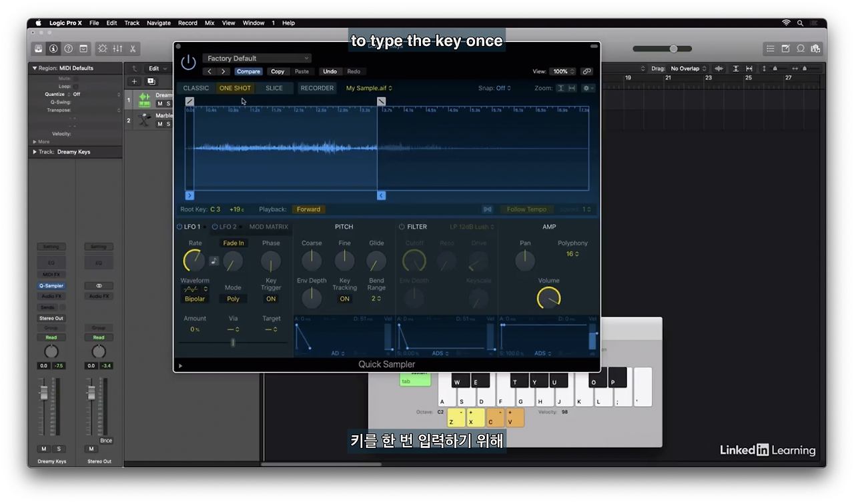The width and height of the screenshot is (854, 504).
Task: Click the plug-in link chain icon
Action: tap(586, 71)
